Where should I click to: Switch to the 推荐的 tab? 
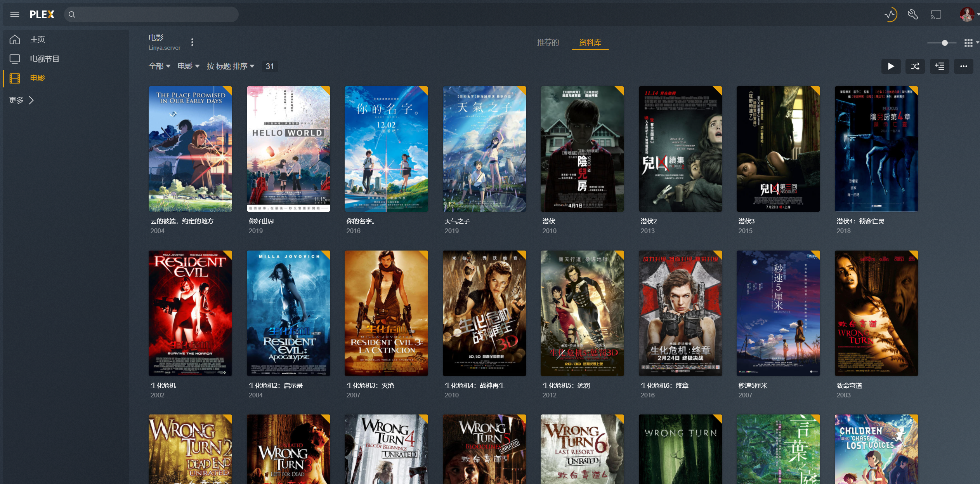coord(548,42)
